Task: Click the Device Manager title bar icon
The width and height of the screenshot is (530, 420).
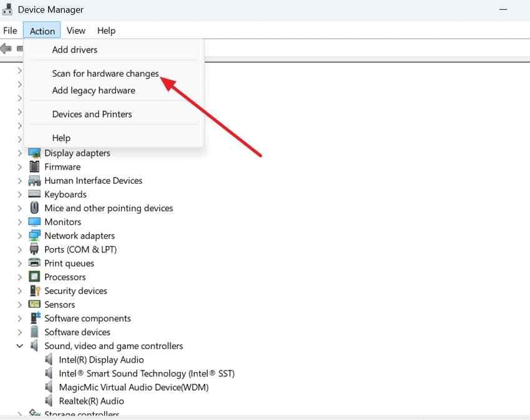Action: (x=7, y=9)
